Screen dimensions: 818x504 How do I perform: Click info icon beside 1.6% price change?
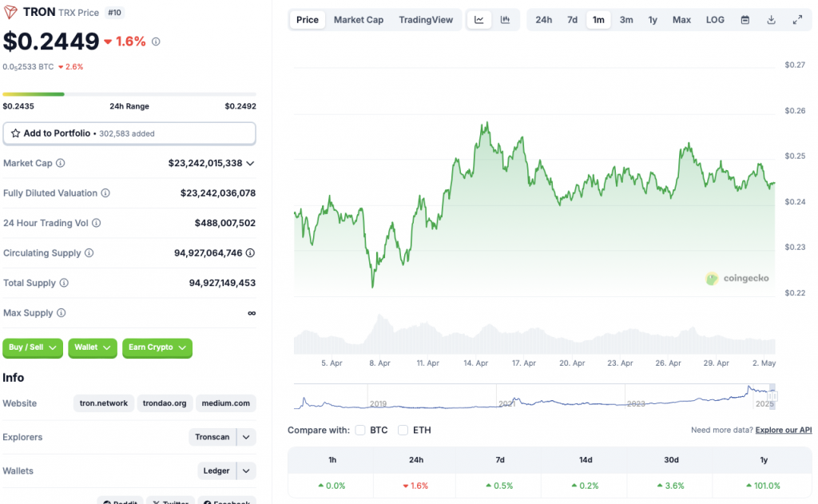click(156, 42)
